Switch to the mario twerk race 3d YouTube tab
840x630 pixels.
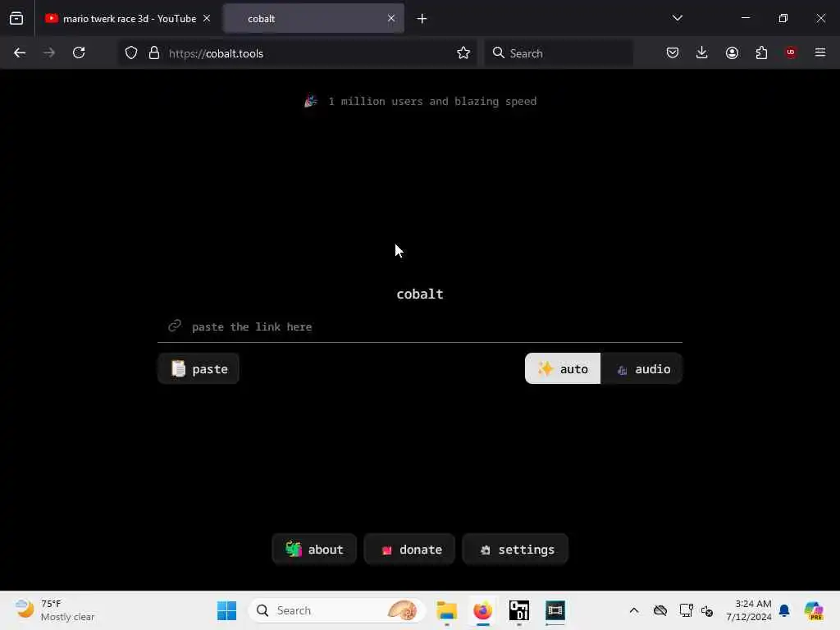[x=127, y=18]
